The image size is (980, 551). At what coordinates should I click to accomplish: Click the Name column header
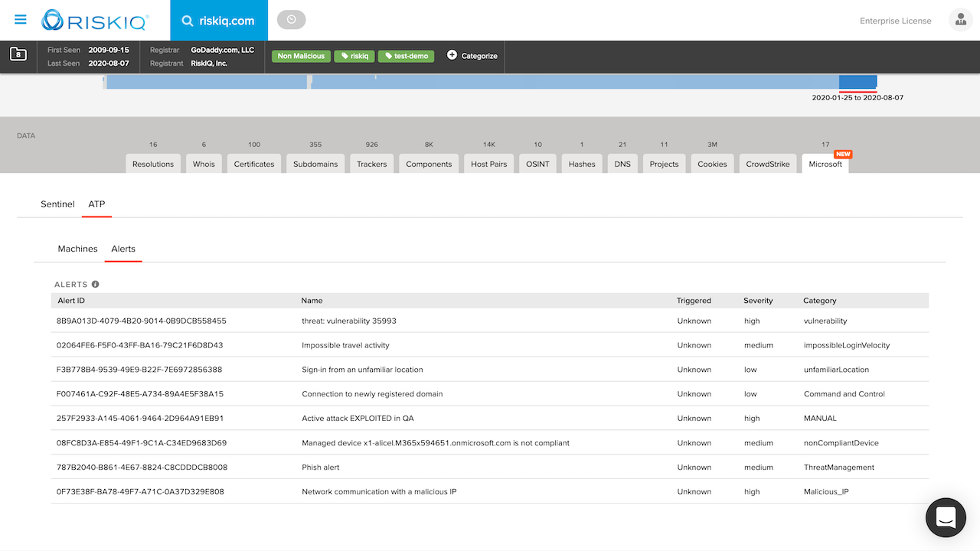click(312, 301)
